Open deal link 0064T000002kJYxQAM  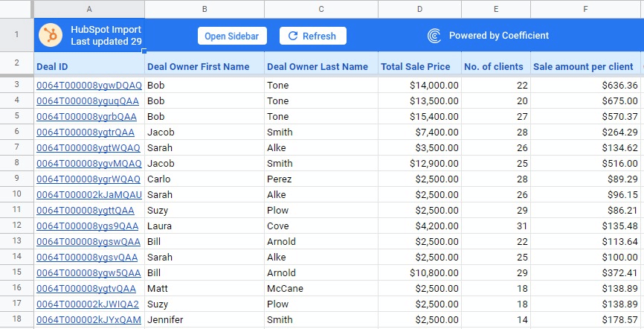88,319
